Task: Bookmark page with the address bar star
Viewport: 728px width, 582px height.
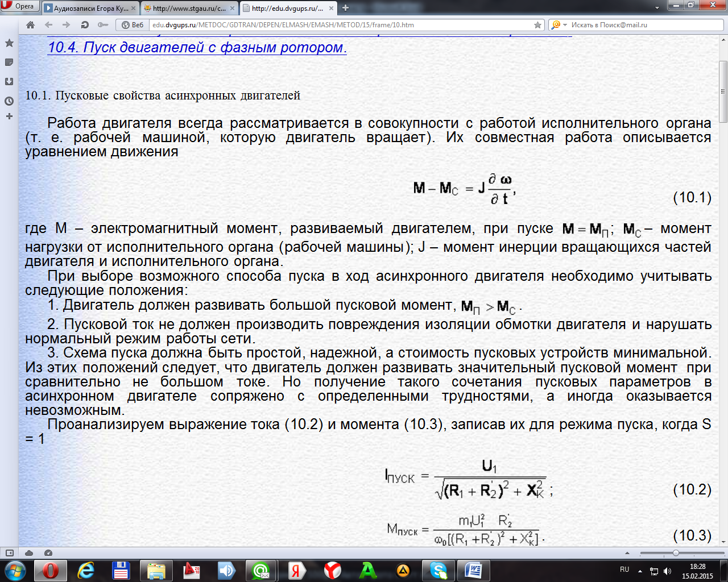Action: pyautogui.click(x=537, y=25)
